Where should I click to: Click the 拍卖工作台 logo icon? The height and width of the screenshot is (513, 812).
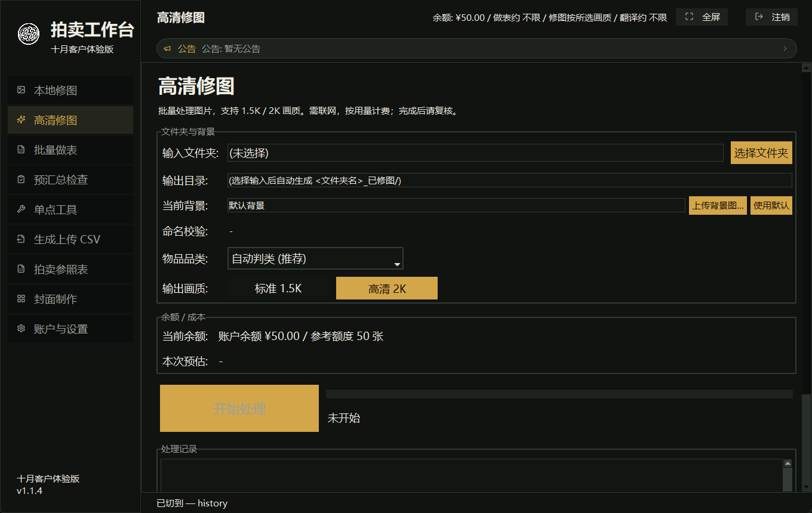(x=29, y=34)
